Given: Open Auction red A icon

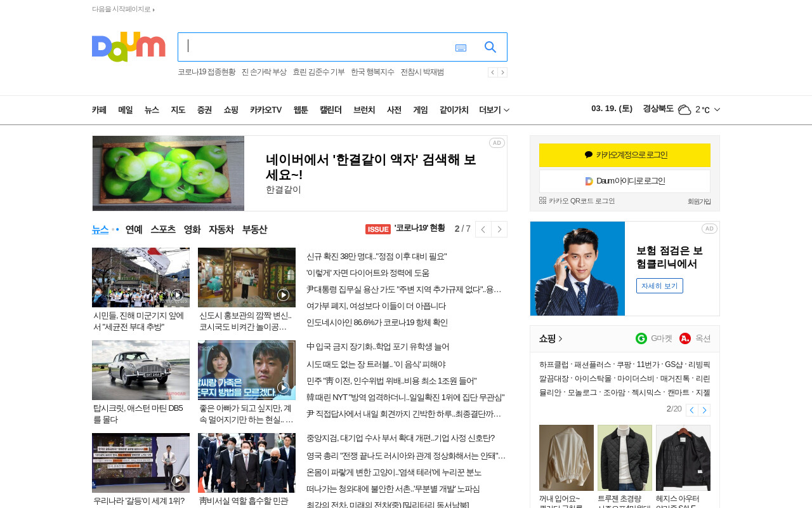Looking at the screenshot, I should (685, 338).
